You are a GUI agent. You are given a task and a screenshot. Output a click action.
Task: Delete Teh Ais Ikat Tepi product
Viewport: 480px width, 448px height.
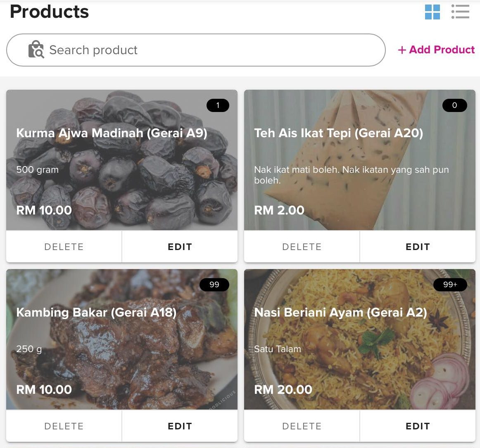pyautogui.click(x=302, y=247)
